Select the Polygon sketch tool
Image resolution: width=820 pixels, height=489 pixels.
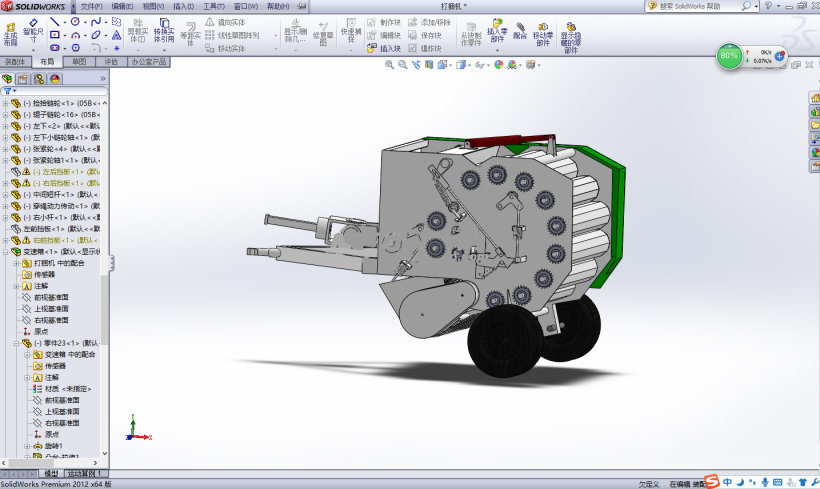[75, 48]
